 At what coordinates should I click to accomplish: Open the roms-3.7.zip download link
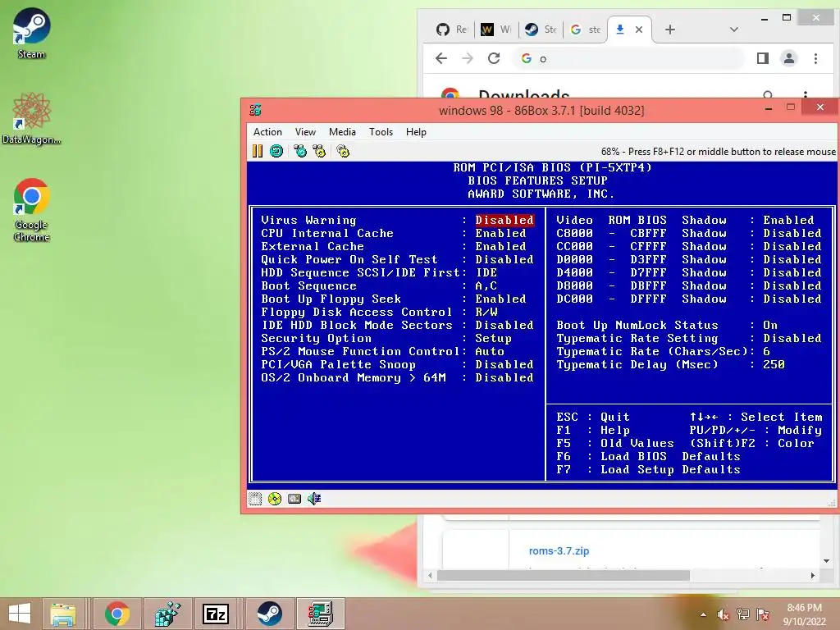pyautogui.click(x=559, y=550)
